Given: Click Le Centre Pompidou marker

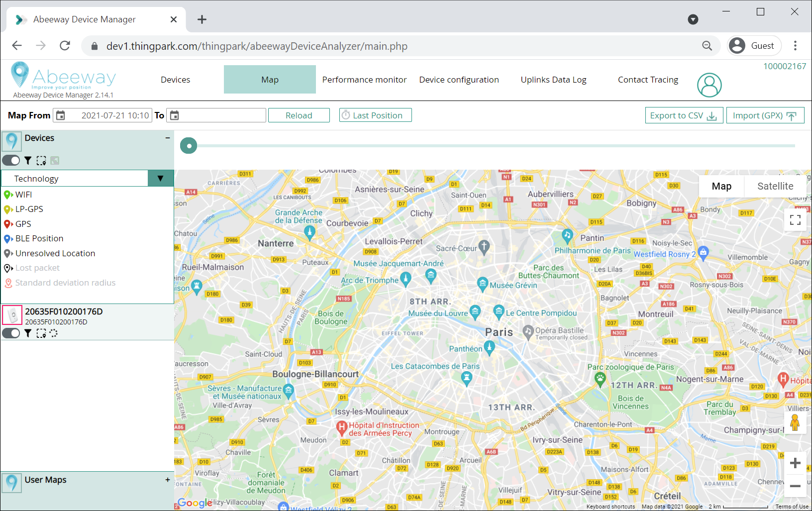Looking at the screenshot, I should 499,312.
